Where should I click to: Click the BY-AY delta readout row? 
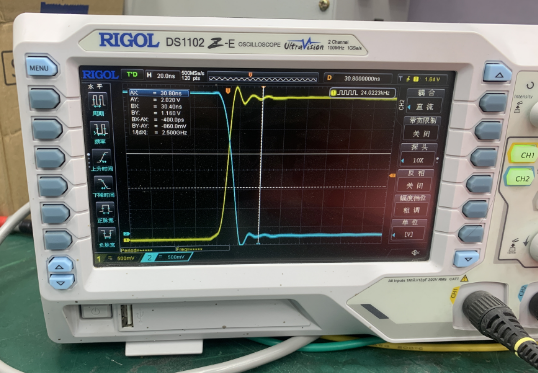click(x=159, y=126)
